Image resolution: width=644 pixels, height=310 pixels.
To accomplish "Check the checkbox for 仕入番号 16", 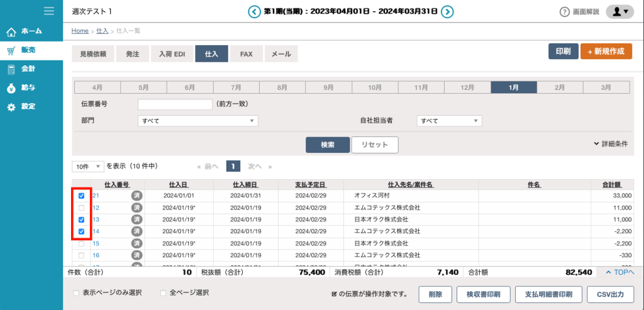I will click(81, 255).
